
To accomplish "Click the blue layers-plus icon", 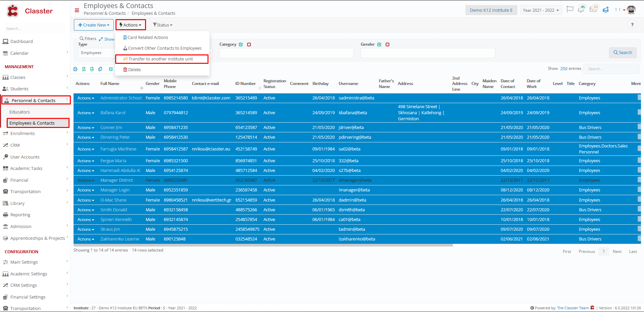I will pyautogui.click(x=606, y=10).
